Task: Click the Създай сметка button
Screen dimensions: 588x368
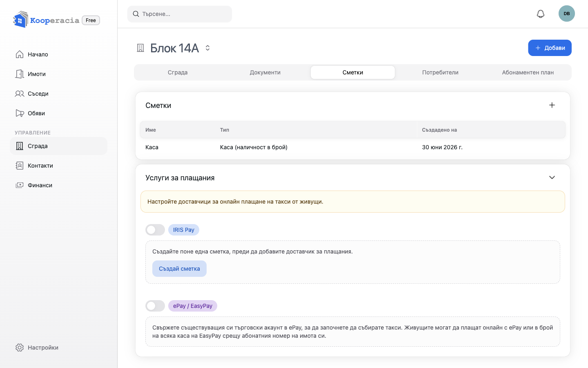Action: coord(179,269)
